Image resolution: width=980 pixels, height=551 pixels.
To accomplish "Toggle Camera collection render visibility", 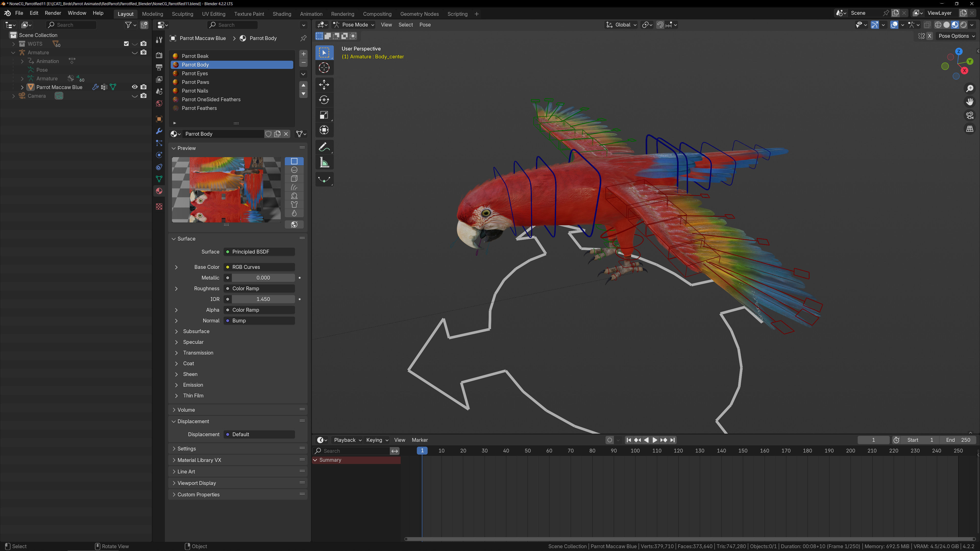I will [x=143, y=96].
